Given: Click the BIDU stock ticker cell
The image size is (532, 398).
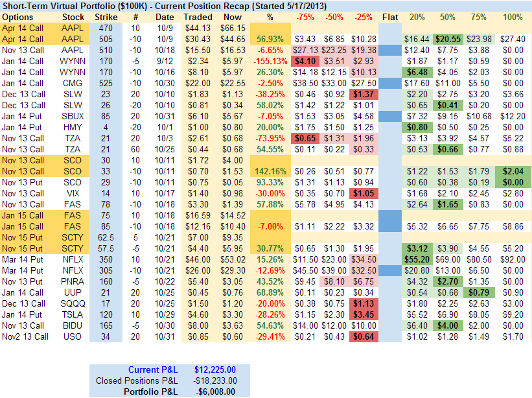Looking at the screenshot, I should point(73,325).
